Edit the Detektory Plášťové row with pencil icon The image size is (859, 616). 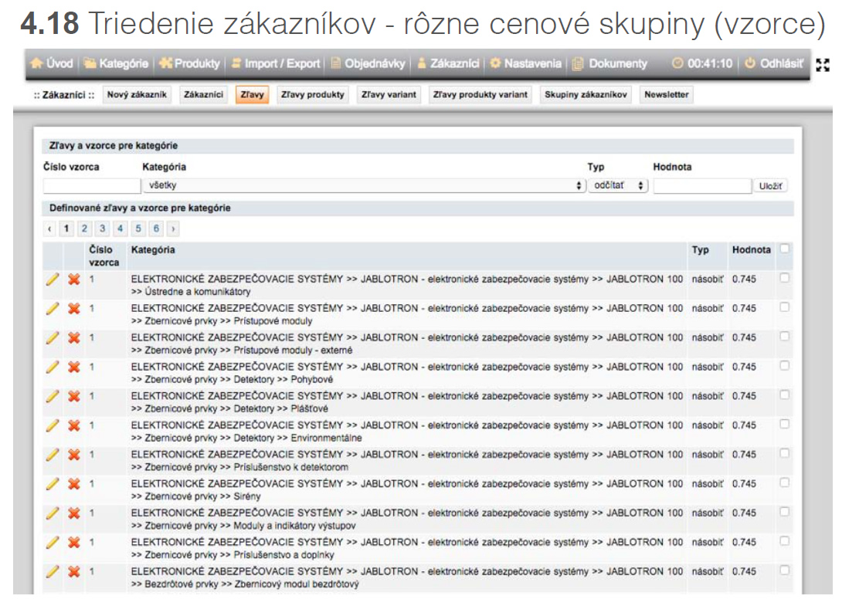tap(53, 396)
